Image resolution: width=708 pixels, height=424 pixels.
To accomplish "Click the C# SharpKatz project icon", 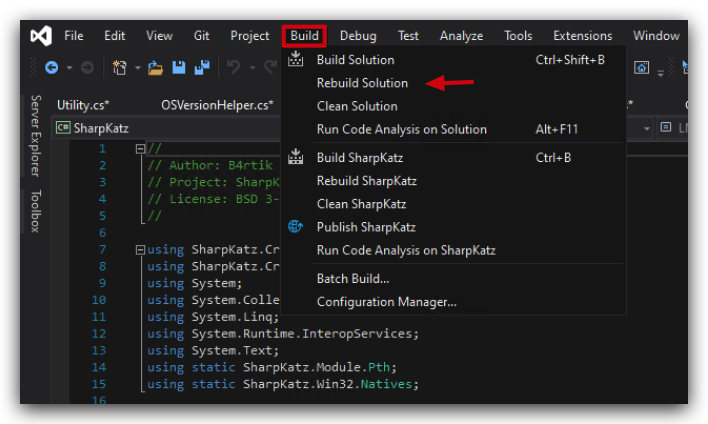I will pyautogui.click(x=63, y=128).
